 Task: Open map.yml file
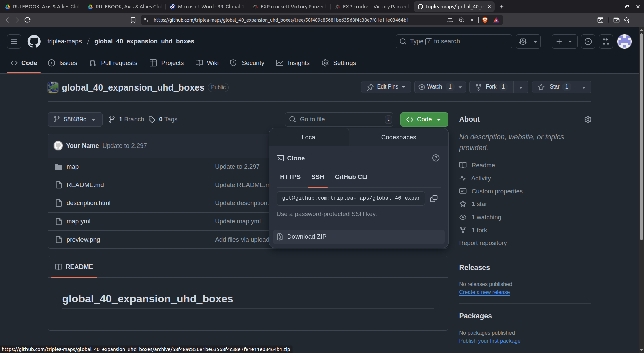(x=78, y=221)
